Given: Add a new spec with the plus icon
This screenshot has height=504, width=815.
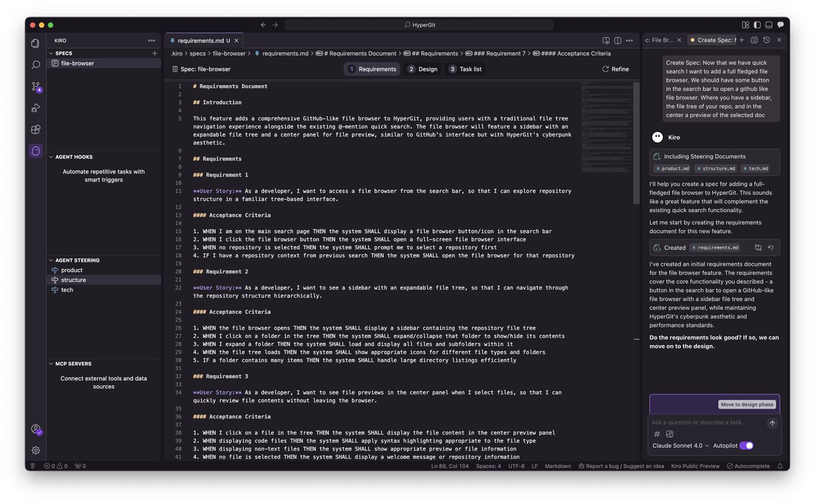Looking at the screenshot, I should click(155, 53).
